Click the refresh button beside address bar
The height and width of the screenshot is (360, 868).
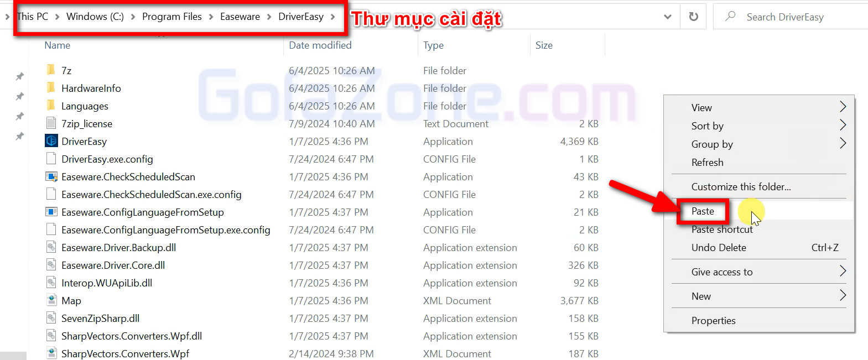click(693, 17)
